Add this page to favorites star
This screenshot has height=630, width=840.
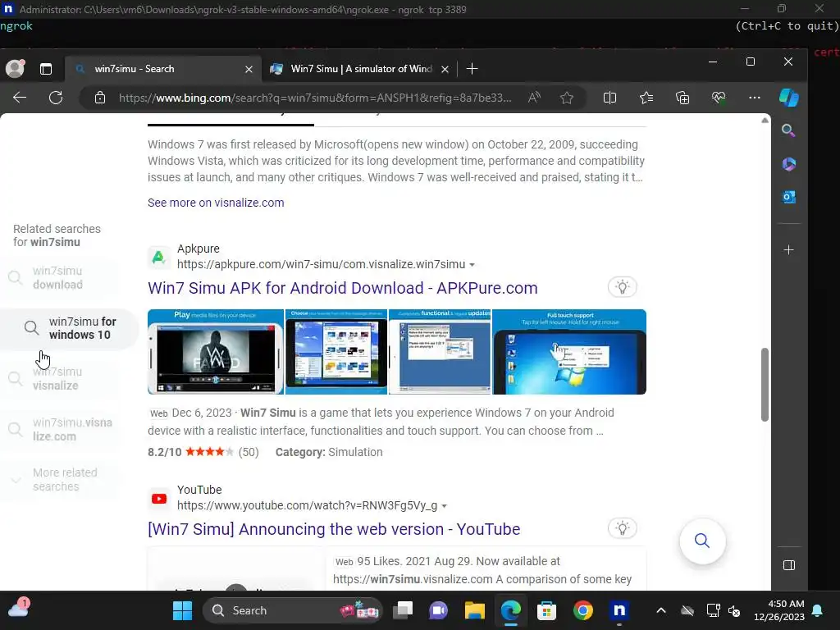[567, 98]
